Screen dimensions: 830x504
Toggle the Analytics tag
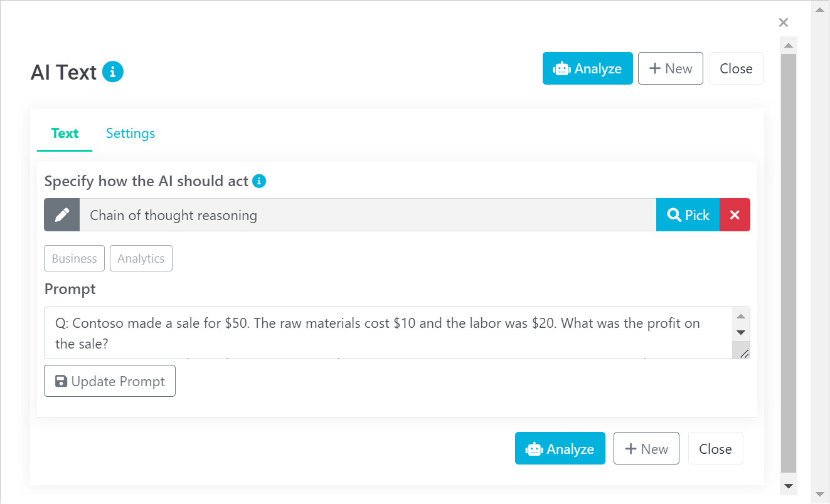(141, 258)
